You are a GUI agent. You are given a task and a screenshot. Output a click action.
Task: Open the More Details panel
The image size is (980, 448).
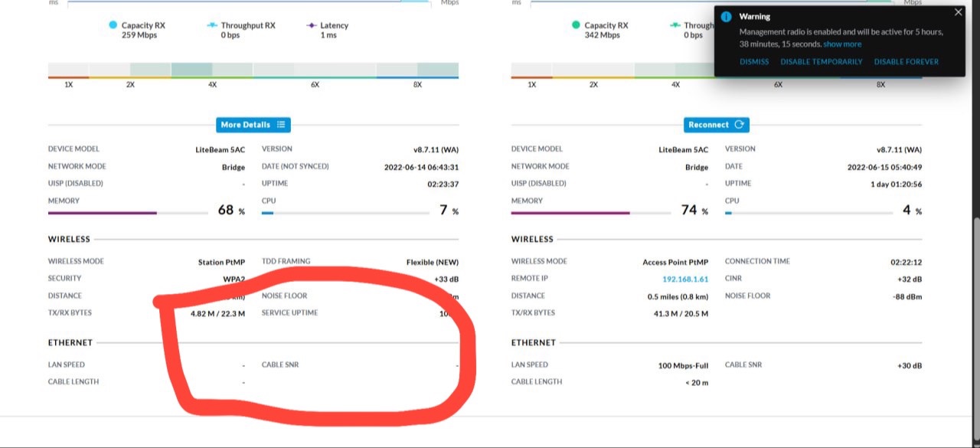pos(253,125)
